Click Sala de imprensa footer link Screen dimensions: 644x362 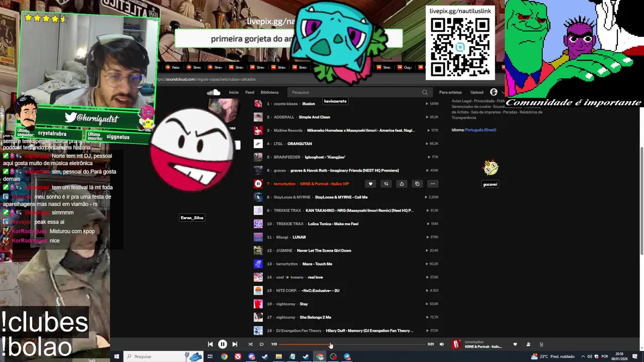pyautogui.click(x=486, y=112)
